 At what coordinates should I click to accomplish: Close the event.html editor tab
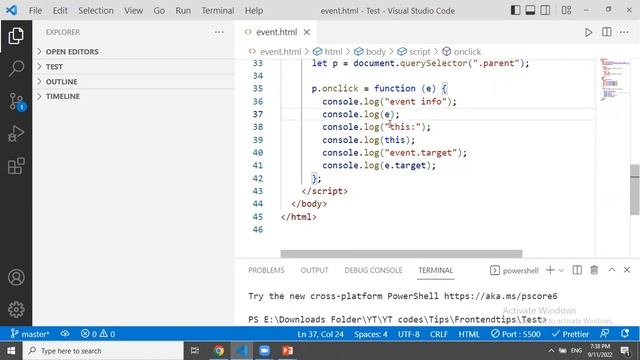pos(307,32)
